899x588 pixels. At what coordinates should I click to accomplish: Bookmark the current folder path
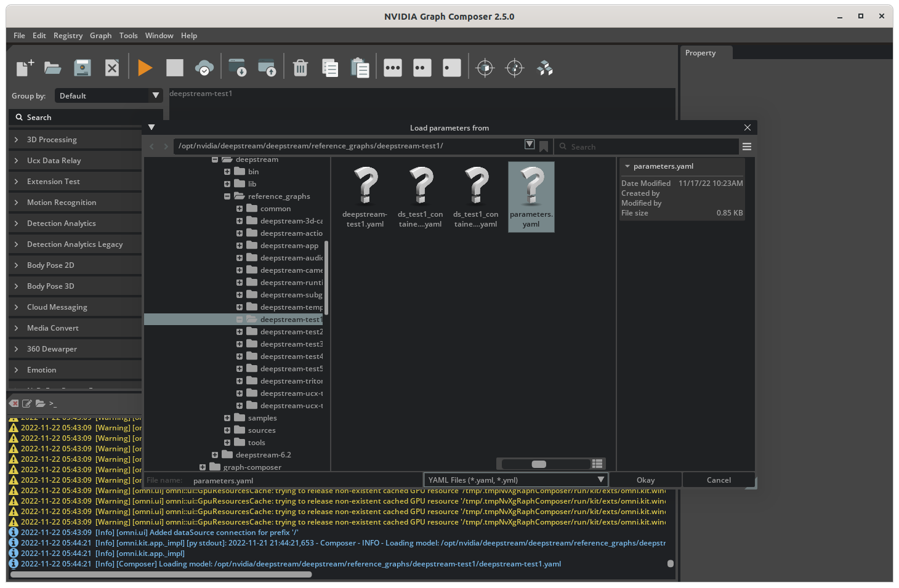coord(544,146)
